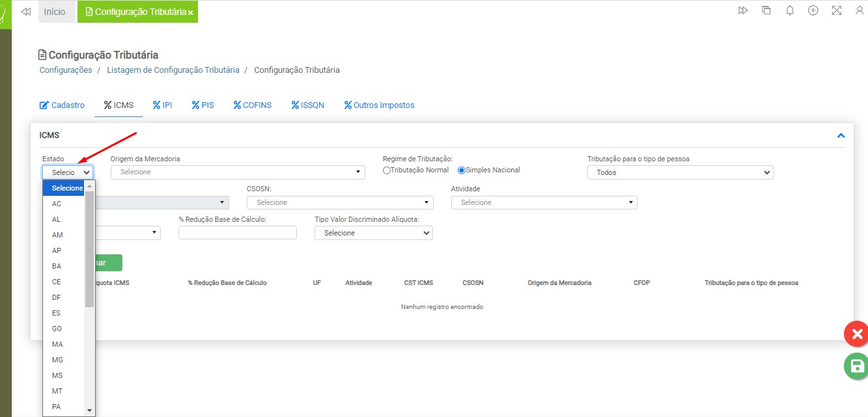Open the user profile icon
Viewport: 868px width, 417px height.
(860, 11)
